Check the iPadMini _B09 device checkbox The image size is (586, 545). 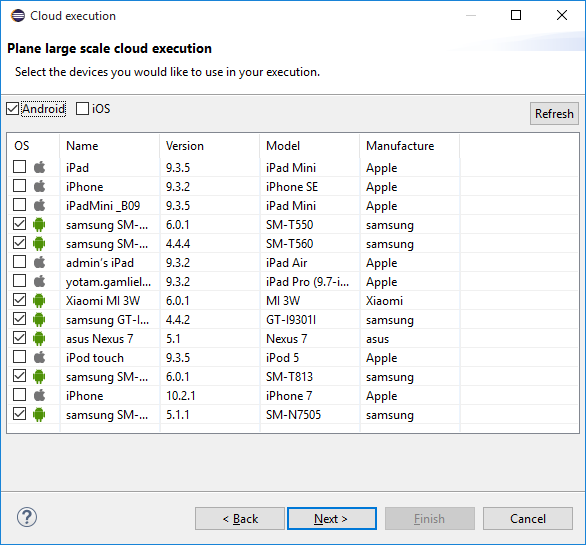pos(19,205)
